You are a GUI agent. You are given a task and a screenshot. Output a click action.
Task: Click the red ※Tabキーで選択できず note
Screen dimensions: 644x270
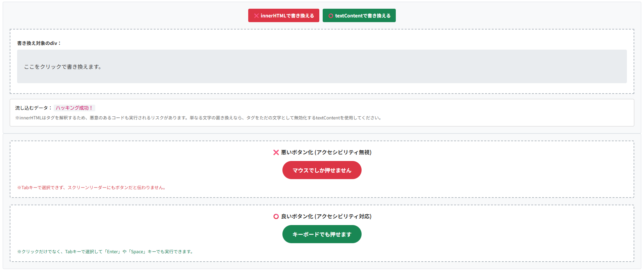tap(92, 188)
